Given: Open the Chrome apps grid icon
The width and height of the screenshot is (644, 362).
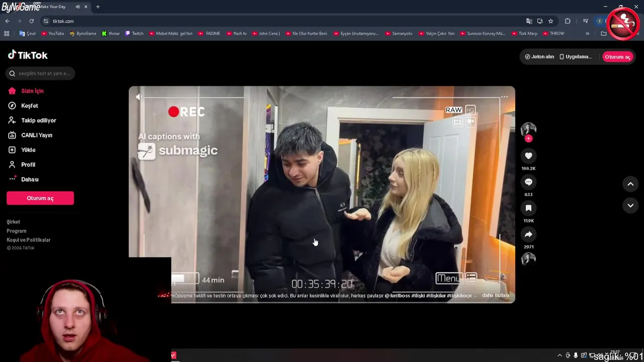Looking at the screenshot, I should pyautogui.click(x=7, y=34).
